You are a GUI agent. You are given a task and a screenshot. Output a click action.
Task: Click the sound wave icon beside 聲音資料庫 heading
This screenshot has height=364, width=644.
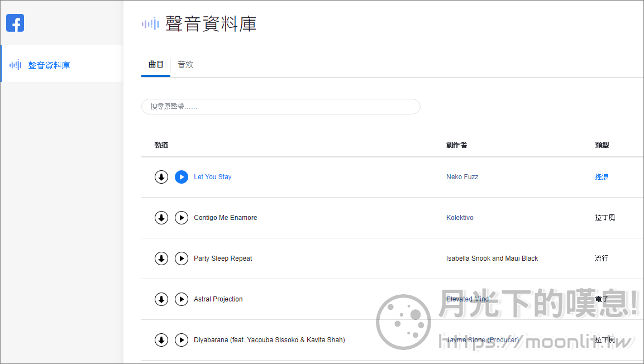point(149,24)
